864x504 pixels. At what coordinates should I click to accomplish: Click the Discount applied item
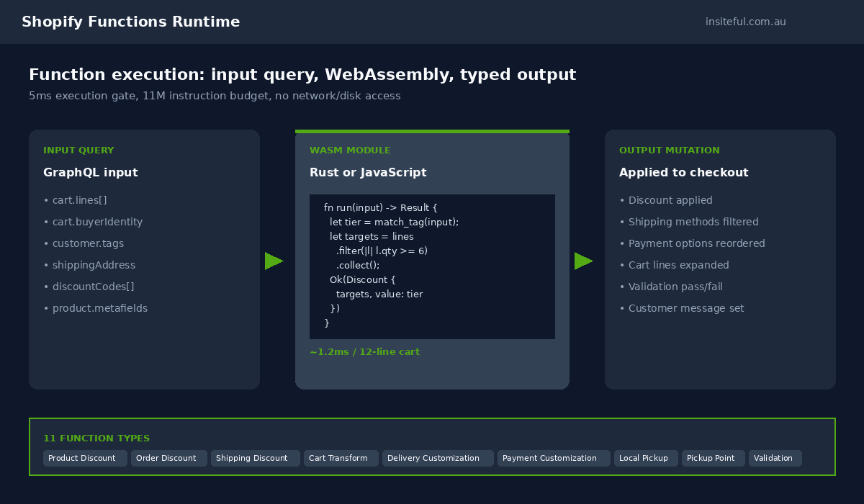tap(666, 200)
